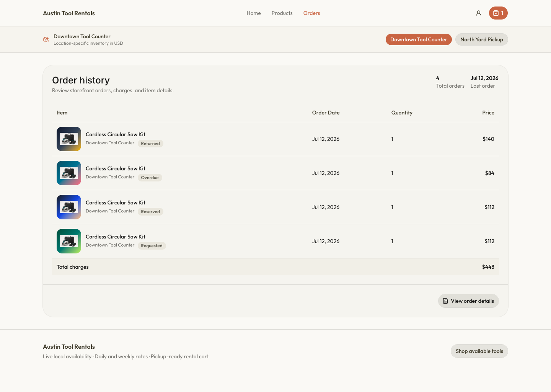Click the Total orders count label
551x392 pixels.
[450, 86]
